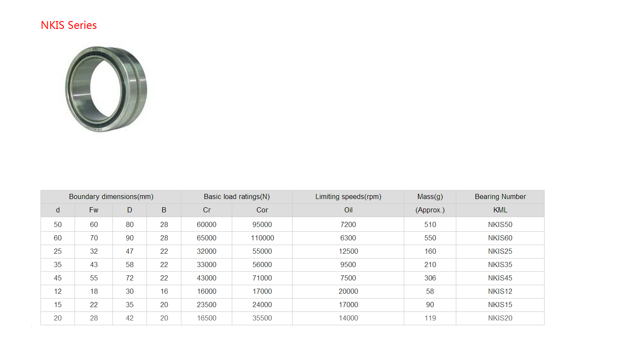
Task: Click the oil speed value 14000
Action: click(348, 318)
